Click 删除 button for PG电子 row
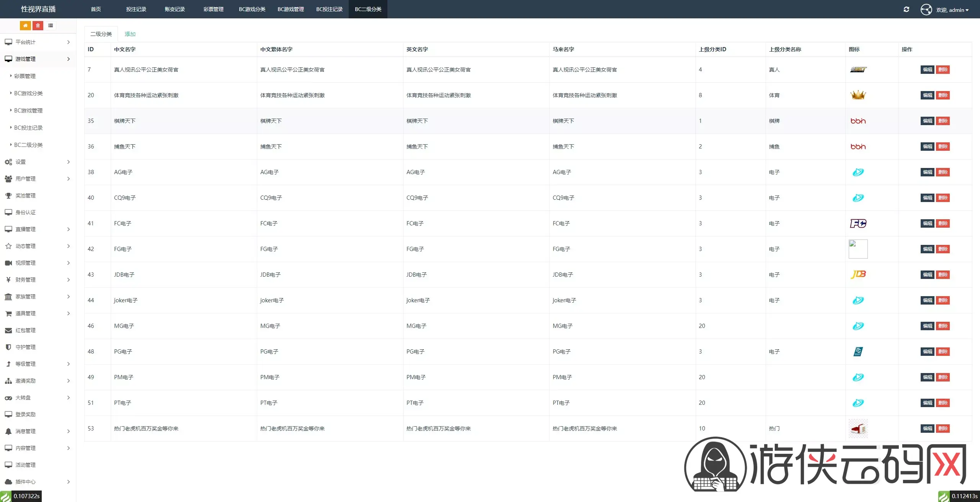This screenshot has height=502, width=980. click(942, 352)
